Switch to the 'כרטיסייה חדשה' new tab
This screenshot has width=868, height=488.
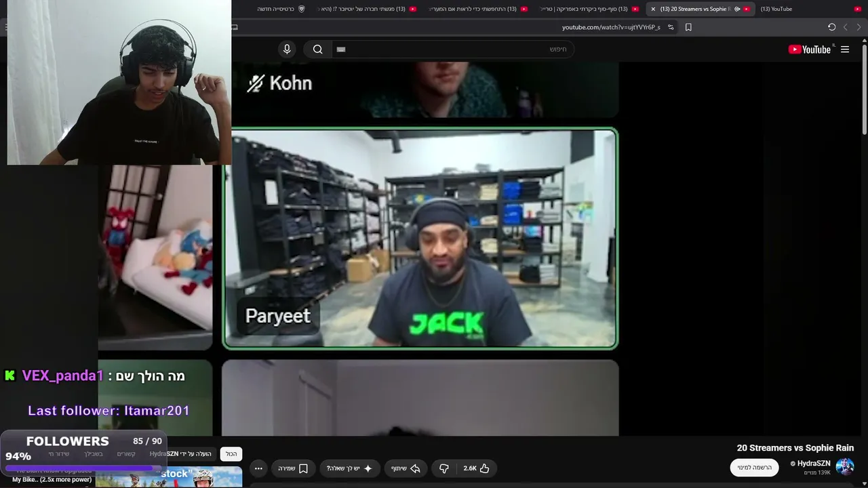(280, 9)
